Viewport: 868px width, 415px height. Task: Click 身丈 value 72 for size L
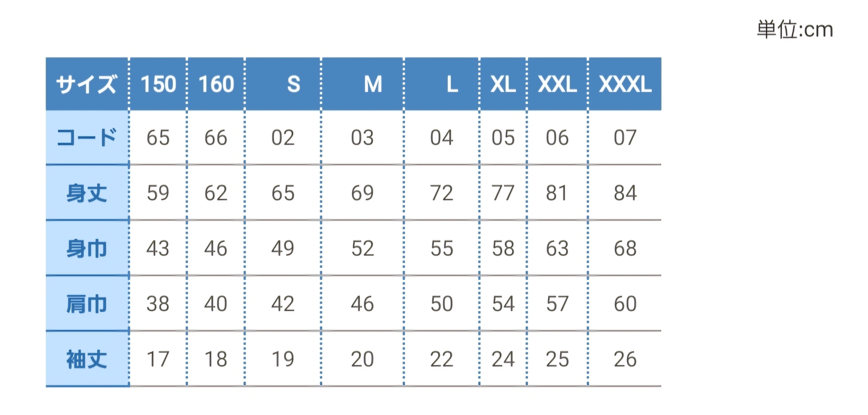click(441, 193)
